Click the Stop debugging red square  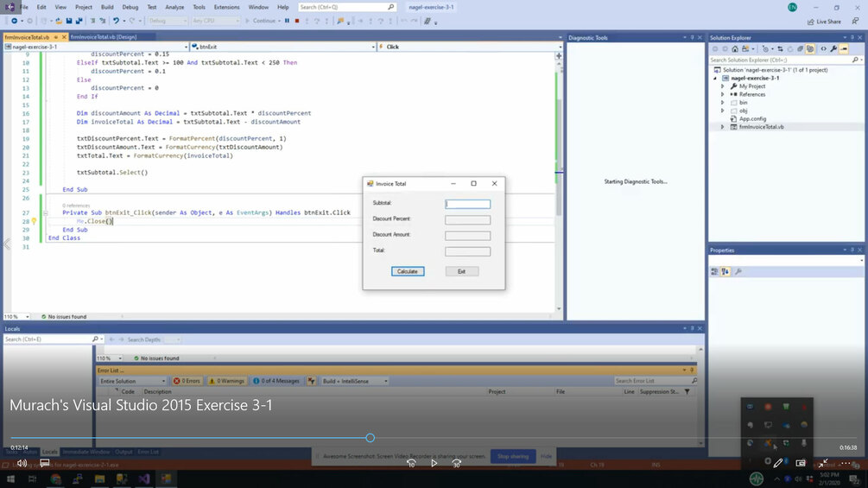pos(297,21)
